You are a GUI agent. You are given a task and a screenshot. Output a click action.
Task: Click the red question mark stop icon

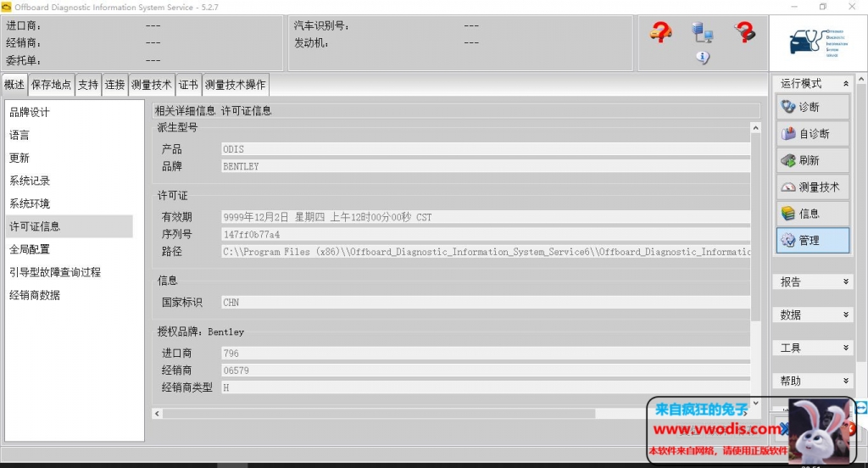745,32
